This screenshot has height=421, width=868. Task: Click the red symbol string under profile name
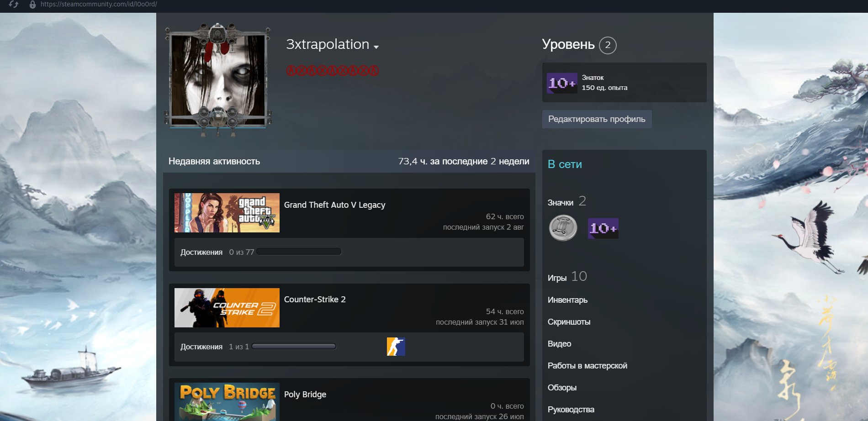tap(333, 71)
